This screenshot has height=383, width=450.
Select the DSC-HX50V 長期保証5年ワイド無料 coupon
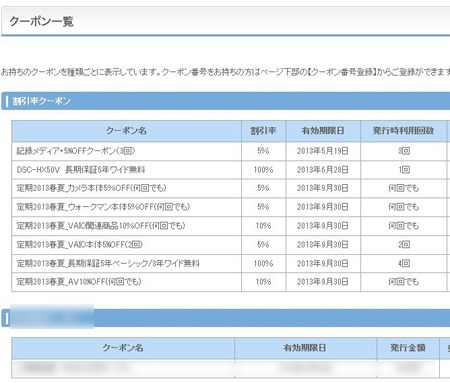(81, 170)
